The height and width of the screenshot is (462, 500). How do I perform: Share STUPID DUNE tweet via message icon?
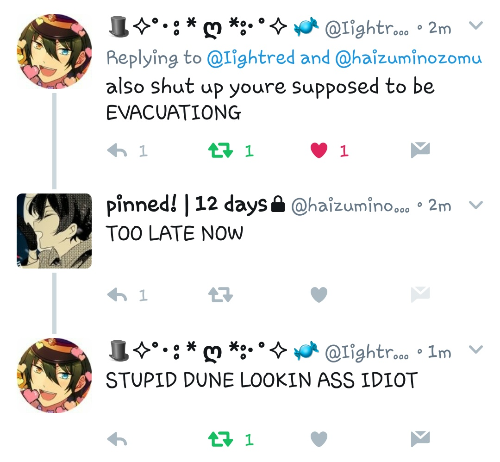pos(420,438)
